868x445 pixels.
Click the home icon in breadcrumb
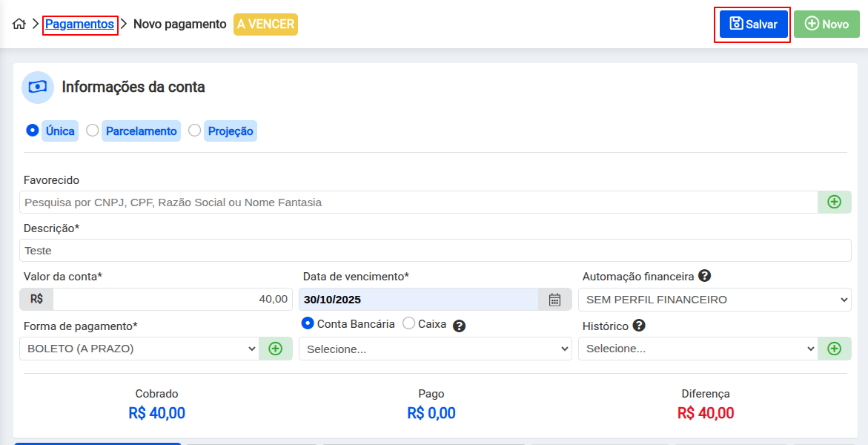(19, 24)
